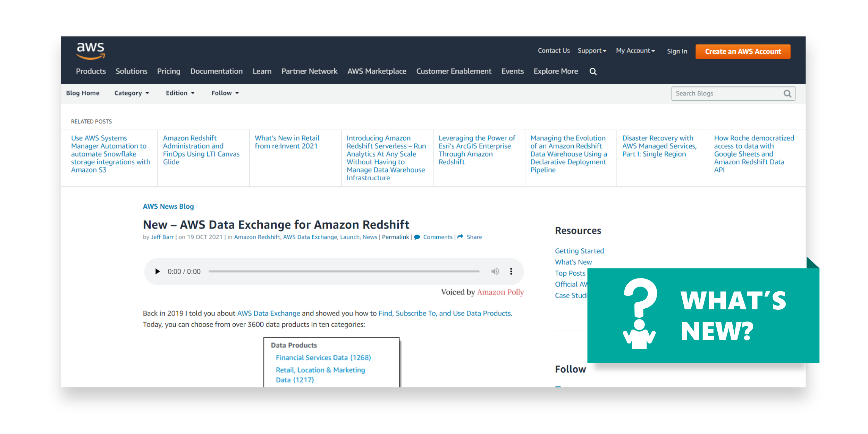Click the Sign In link
The height and width of the screenshot is (434, 868).
click(x=677, y=51)
